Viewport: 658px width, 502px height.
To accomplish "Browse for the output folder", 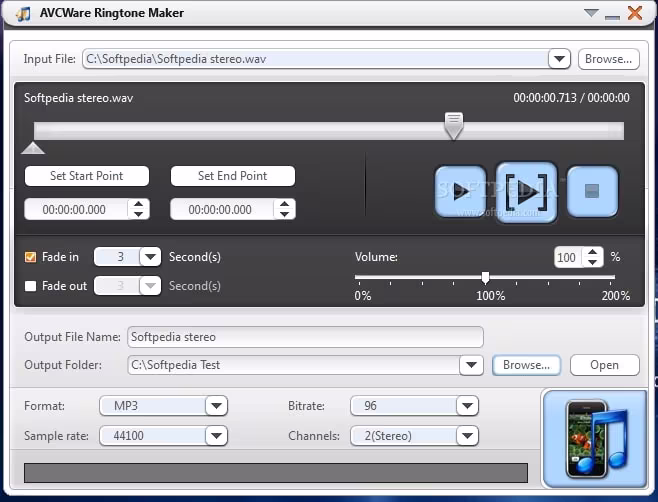I will tap(526, 365).
